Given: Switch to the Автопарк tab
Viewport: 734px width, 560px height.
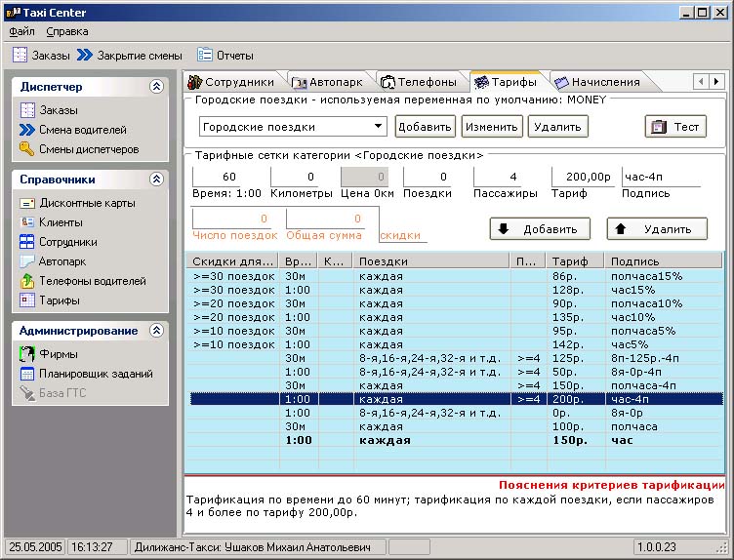Looking at the screenshot, I should (328, 82).
